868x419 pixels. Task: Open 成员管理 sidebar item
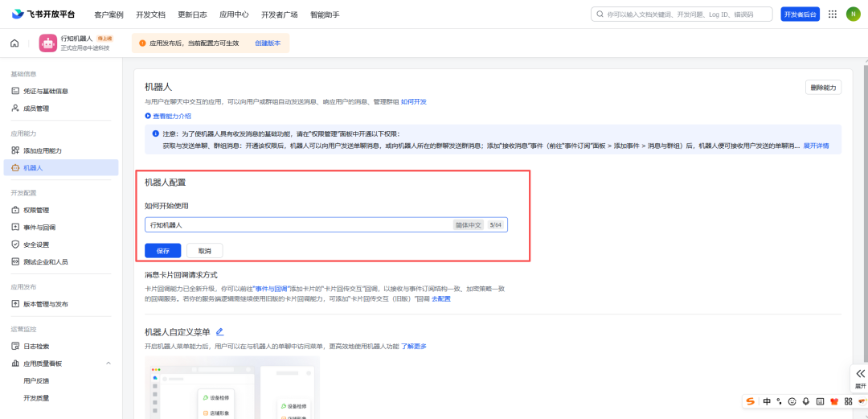[61, 108]
